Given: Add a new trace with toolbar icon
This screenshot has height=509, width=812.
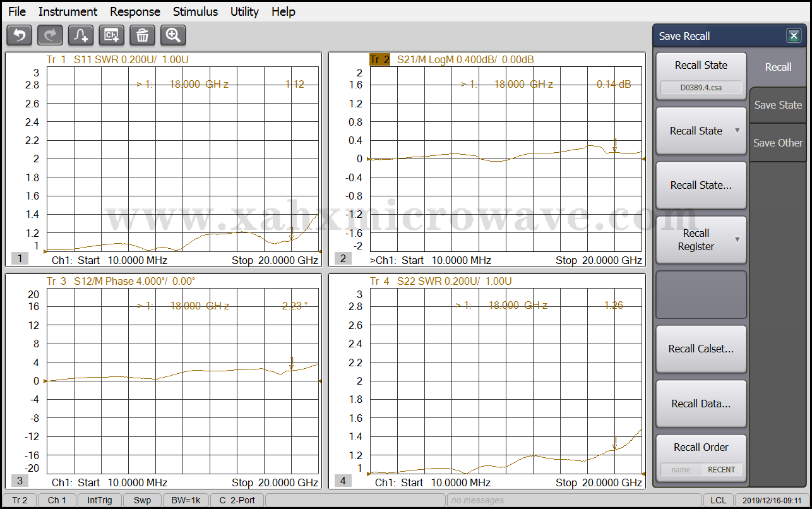Looking at the screenshot, I should [81, 35].
